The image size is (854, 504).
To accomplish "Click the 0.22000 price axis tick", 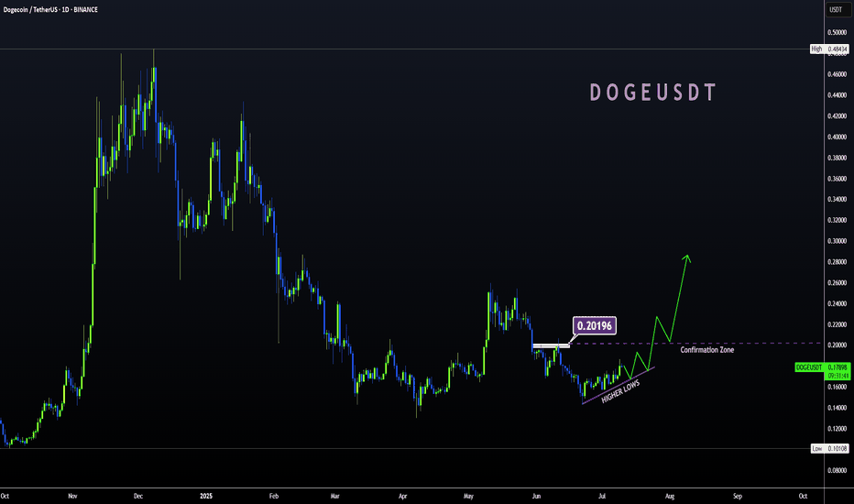I will 838,324.
